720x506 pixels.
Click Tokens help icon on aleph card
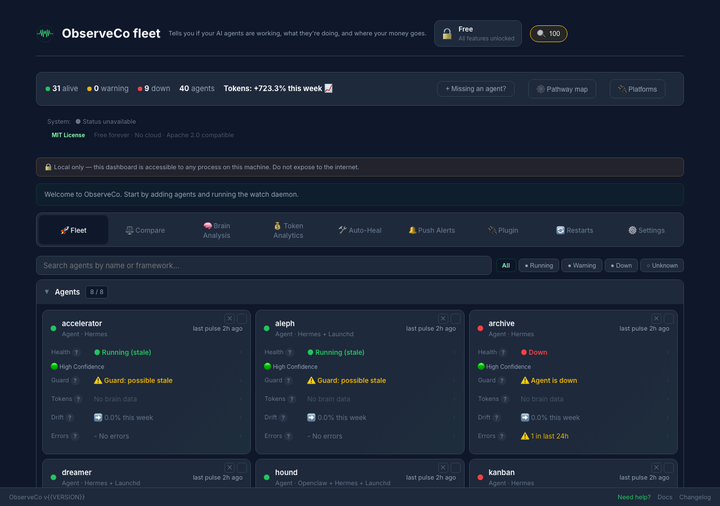[x=292, y=399]
